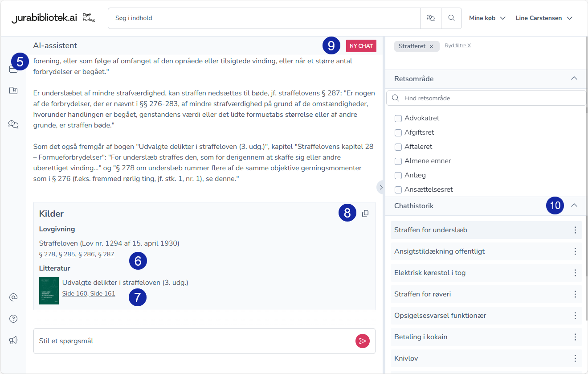This screenshot has width=588, height=374.
Task: Open the Mine køb menu
Action: click(487, 18)
